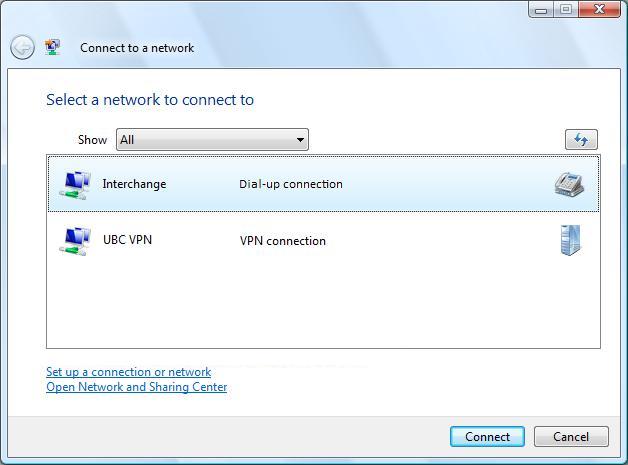Click the back arrow button
This screenshot has width=628, height=465.
22,48
